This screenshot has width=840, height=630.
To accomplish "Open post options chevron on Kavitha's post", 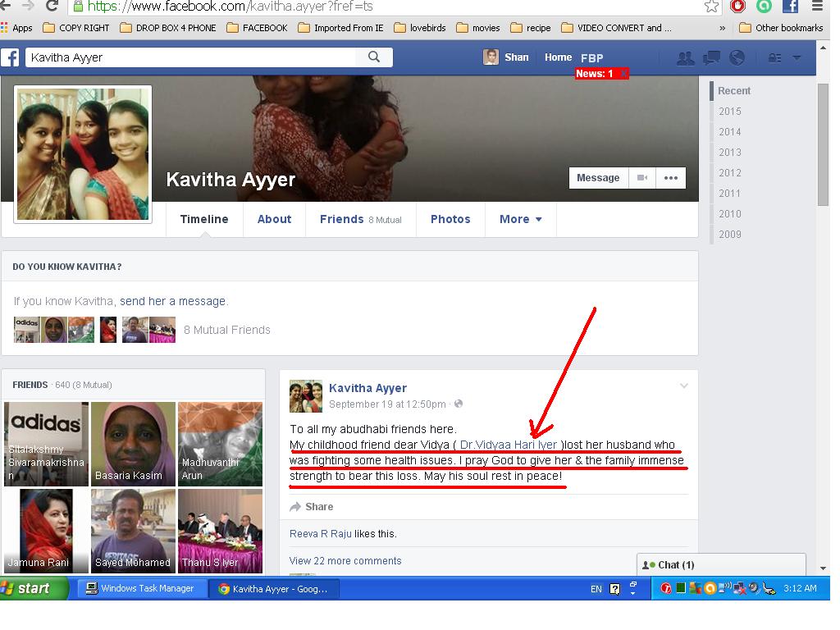I will pyautogui.click(x=684, y=386).
